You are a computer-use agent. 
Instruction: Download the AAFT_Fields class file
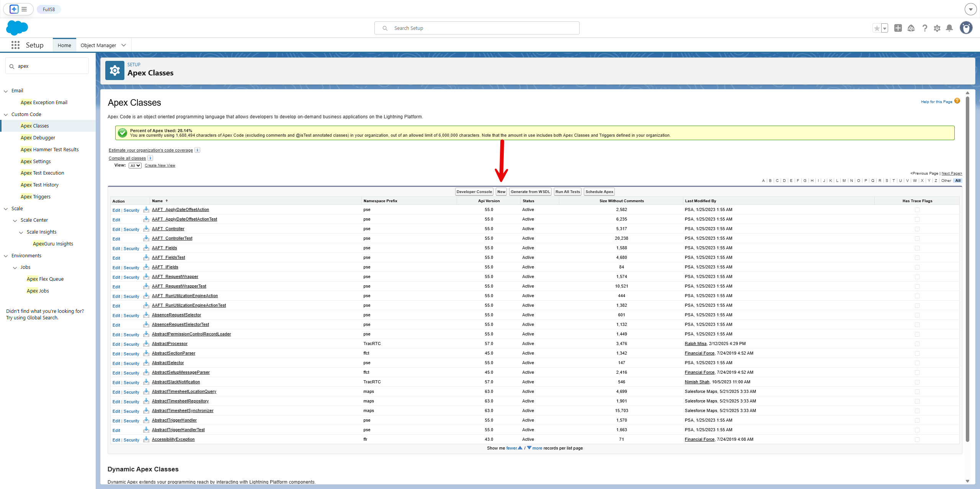[x=146, y=248]
